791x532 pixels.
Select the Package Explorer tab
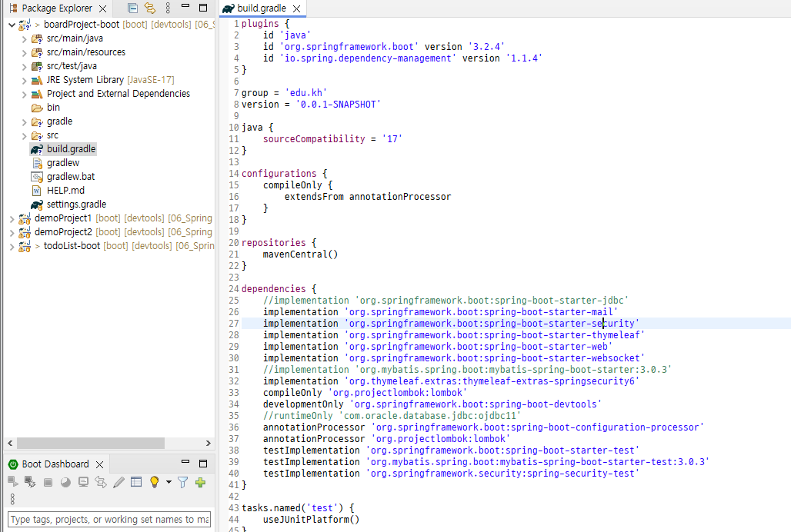[x=57, y=8]
